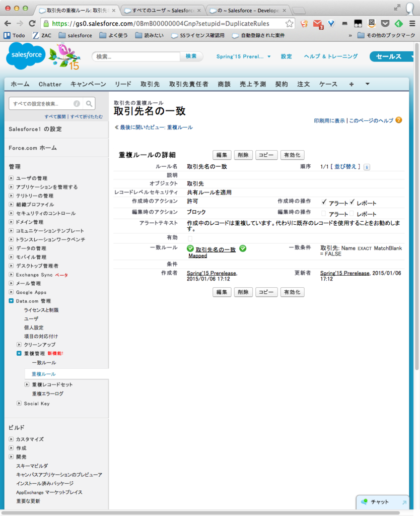This screenshot has height=516, width=420.
Task: Expand ユーザの管理 tree node
Action: [11, 178]
